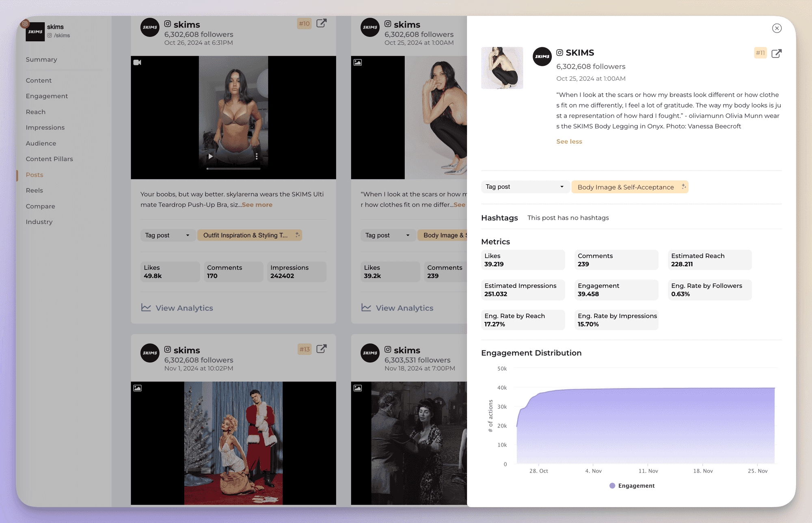
Task: Open Tag post dropdown on Oct 26 post
Action: [x=168, y=235]
